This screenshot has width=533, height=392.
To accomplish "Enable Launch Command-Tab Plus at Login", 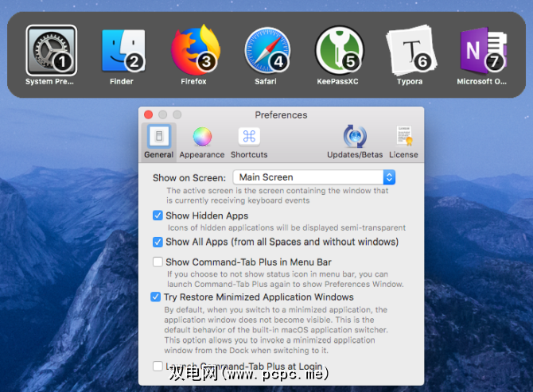I will point(158,366).
